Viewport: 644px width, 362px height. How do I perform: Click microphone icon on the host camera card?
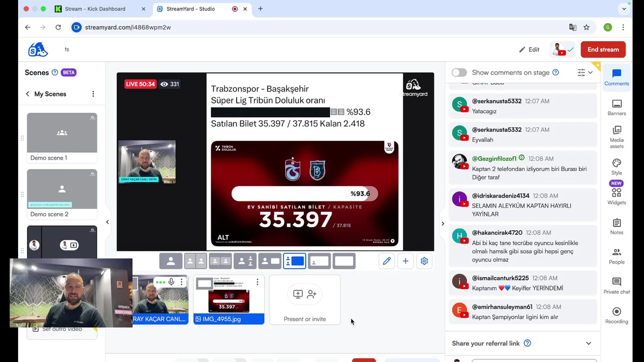point(172,282)
